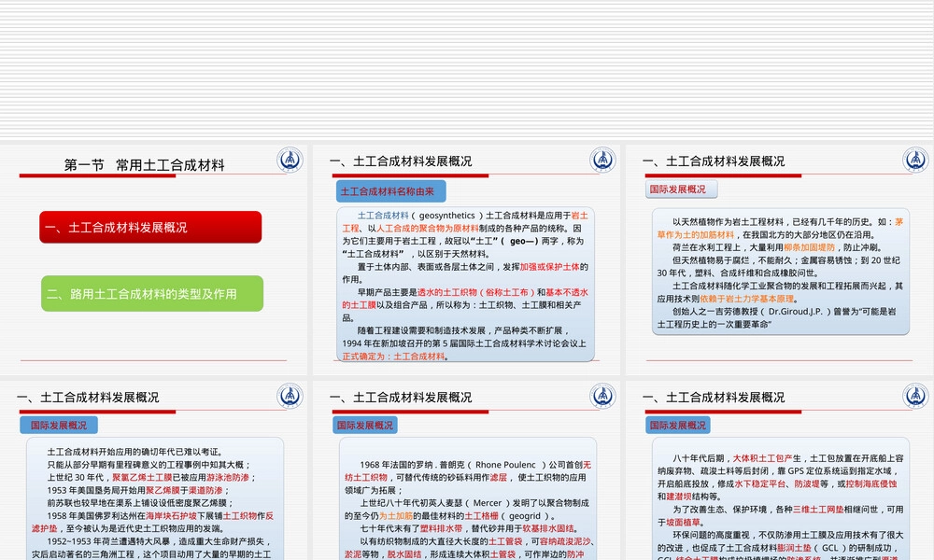Click the orange phrase 坡面植草

click(683, 522)
